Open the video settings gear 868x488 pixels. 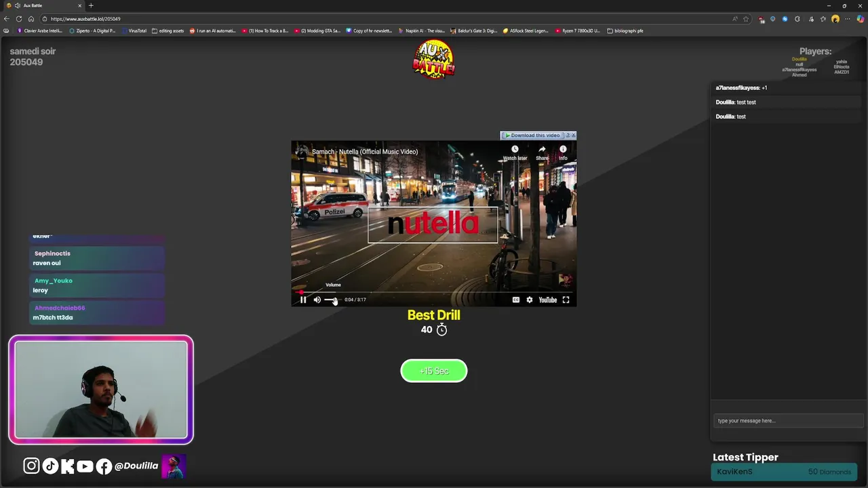(530, 300)
